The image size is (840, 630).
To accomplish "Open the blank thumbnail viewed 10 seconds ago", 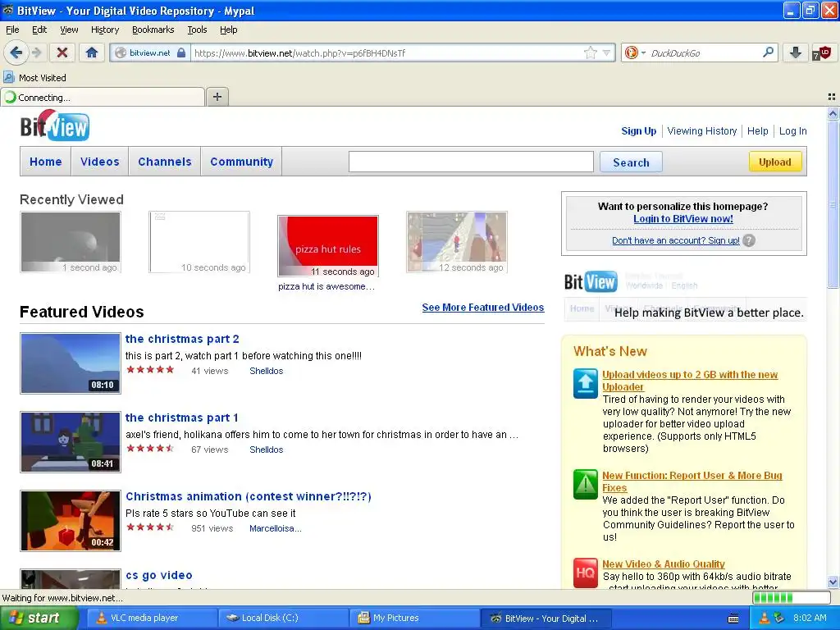I will click(x=199, y=242).
